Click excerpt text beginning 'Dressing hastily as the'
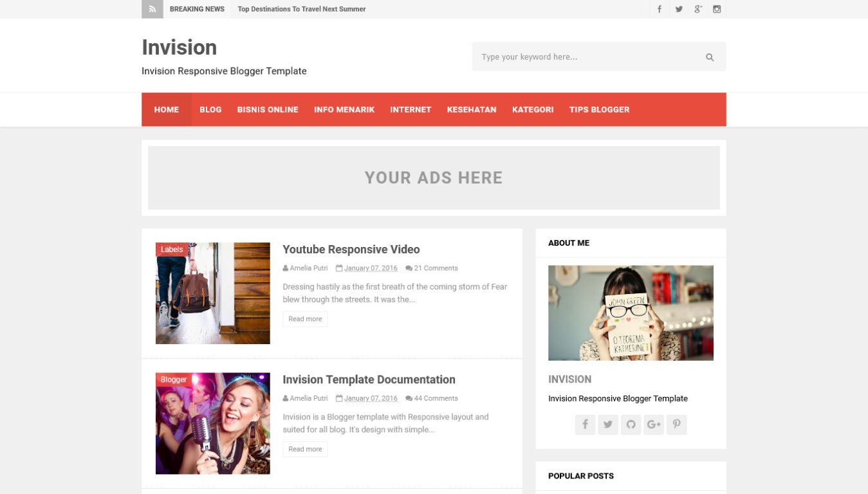Viewport: 868px width, 494px height. point(395,293)
